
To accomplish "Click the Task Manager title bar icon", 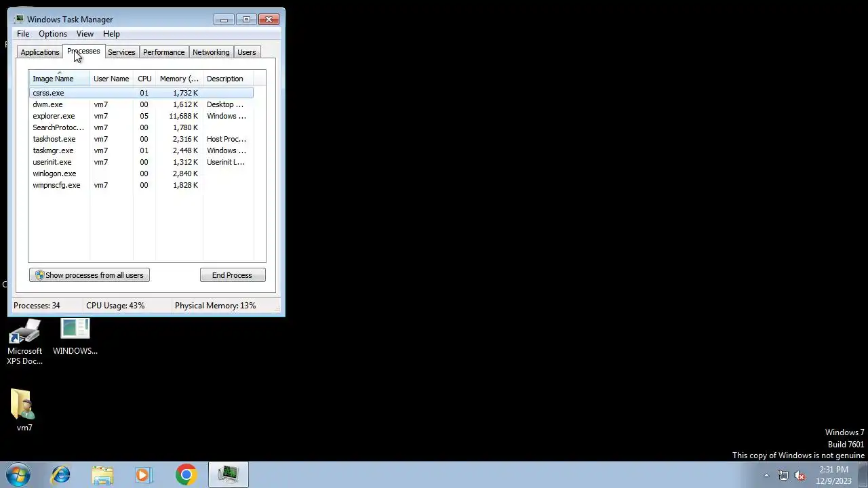I will [x=19, y=19].
